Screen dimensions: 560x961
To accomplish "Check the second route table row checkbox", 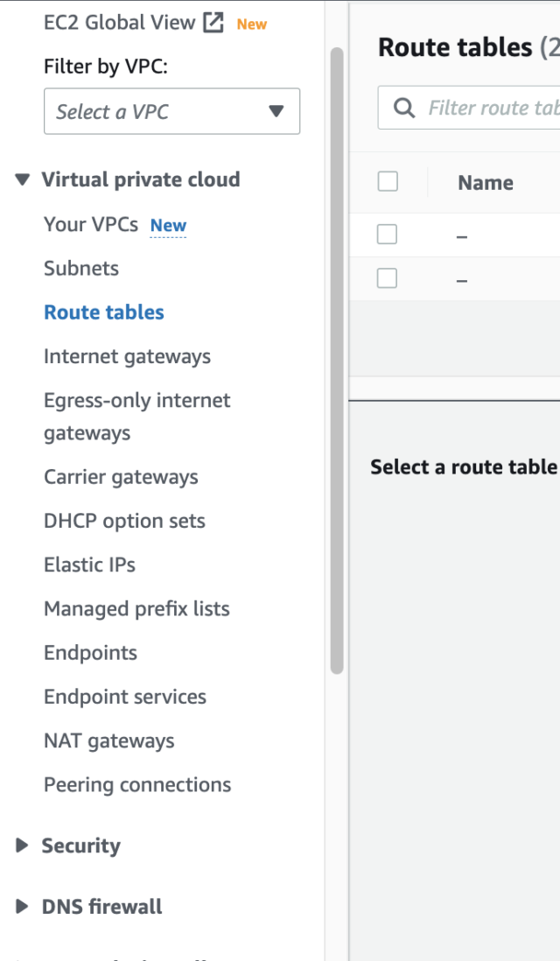I will 388,277.
